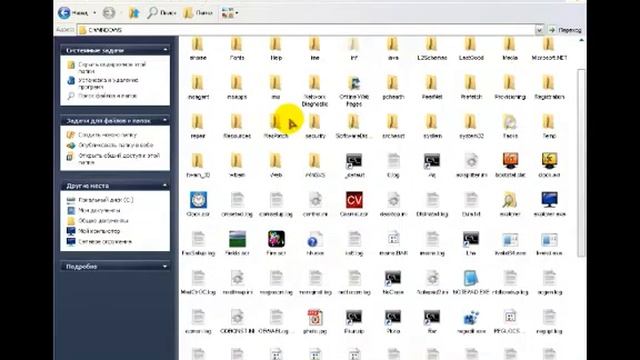Screen dimensions: 640x360
Task: Click the Переход go button
Action: [x=565, y=30]
